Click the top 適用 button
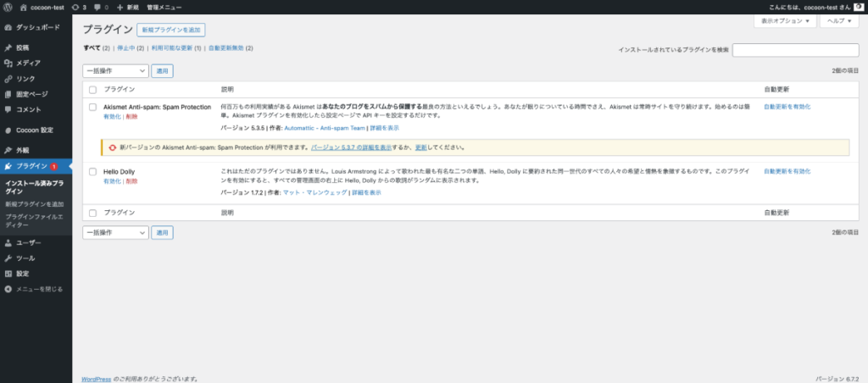Image resolution: width=868 pixels, height=383 pixels. click(x=162, y=71)
